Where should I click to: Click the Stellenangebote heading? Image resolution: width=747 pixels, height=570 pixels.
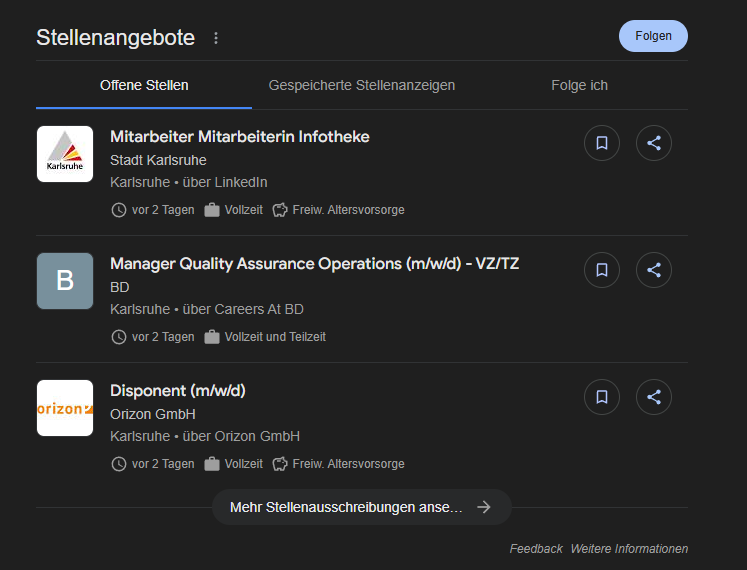point(115,38)
